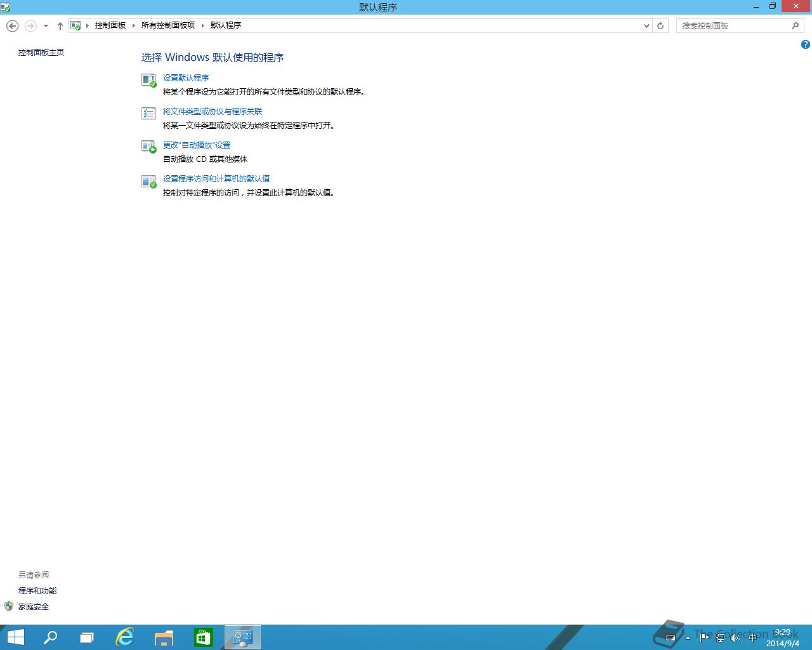Open 设置程序访问和计算机的默认值 link
This screenshot has width=812, height=650.
tap(216, 178)
